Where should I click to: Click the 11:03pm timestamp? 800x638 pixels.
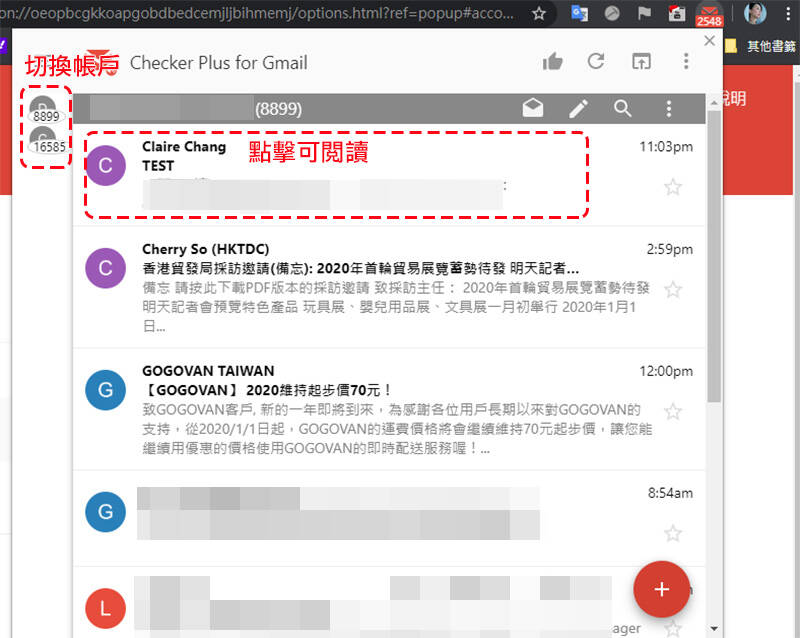[x=666, y=147]
